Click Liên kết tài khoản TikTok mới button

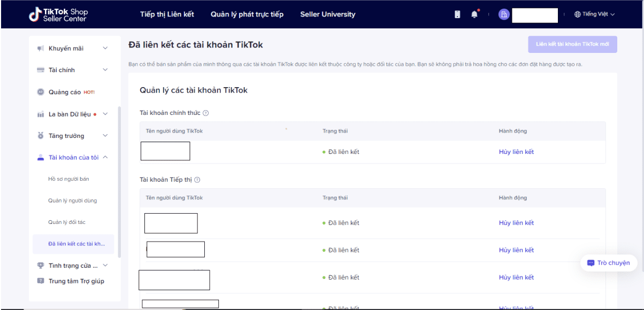click(x=572, y=44)
